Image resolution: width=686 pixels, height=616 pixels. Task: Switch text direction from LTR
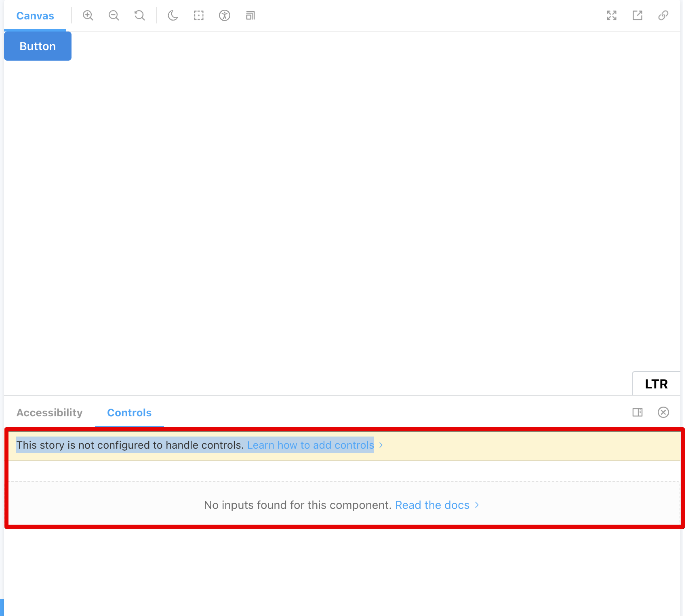click(656, 384)
